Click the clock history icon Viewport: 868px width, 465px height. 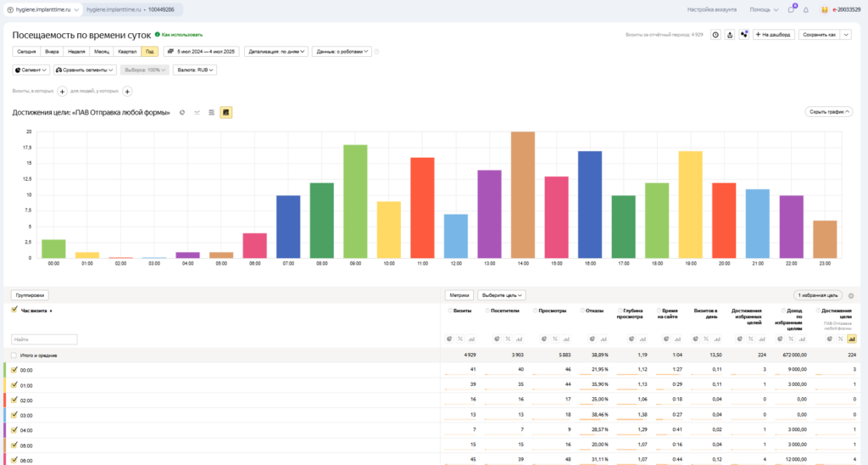pos(715,35)
